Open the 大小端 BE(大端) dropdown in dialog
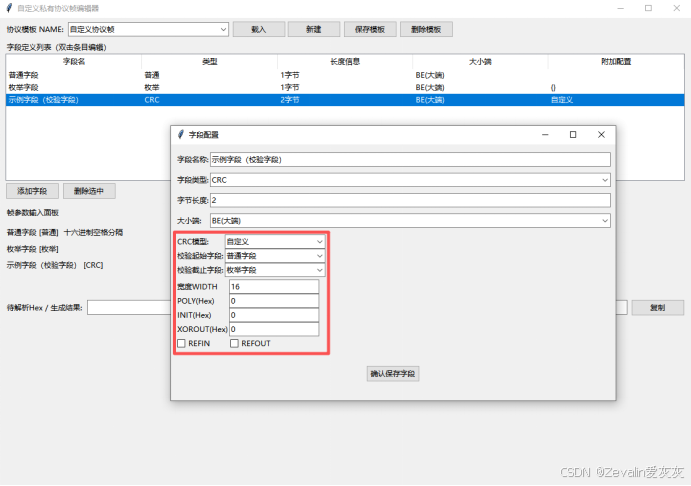 pyautogui.click(x=410, y=221)
